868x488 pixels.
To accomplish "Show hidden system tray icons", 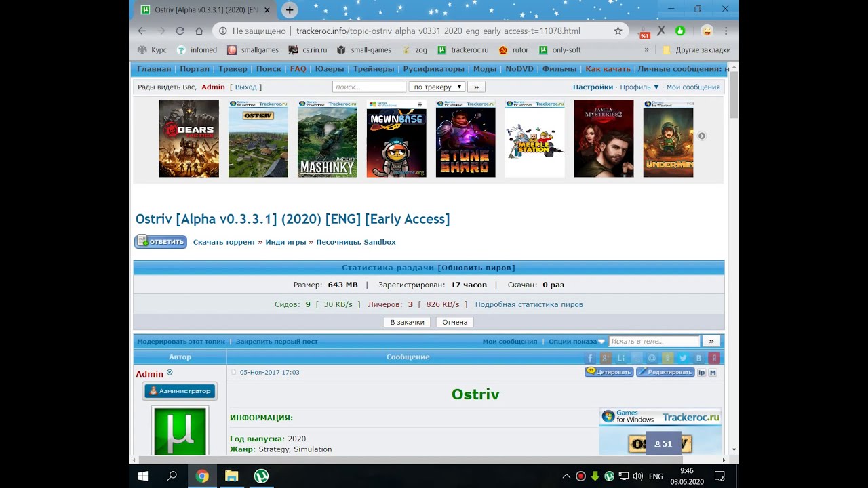I will (x=566, y=476).
